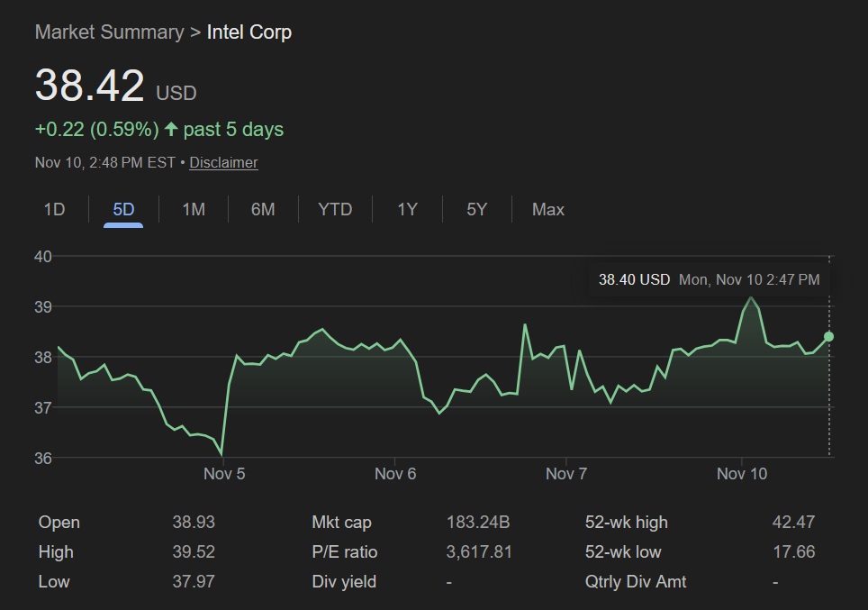This screenshot has height=610, width=868.
Task: Click the 38.40 USD chart tooltip
Action: [709, 279]
